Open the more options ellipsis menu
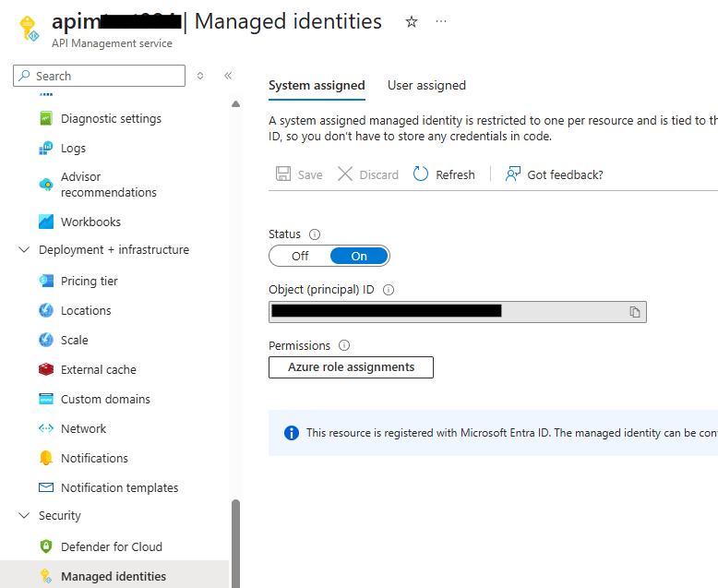The height and width of the screenshot is (588, 718). coord(441,21)
